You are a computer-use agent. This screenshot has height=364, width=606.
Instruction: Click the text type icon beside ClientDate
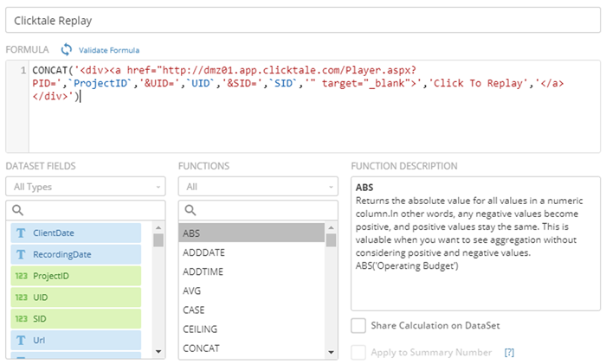click(x=20, y=233)
